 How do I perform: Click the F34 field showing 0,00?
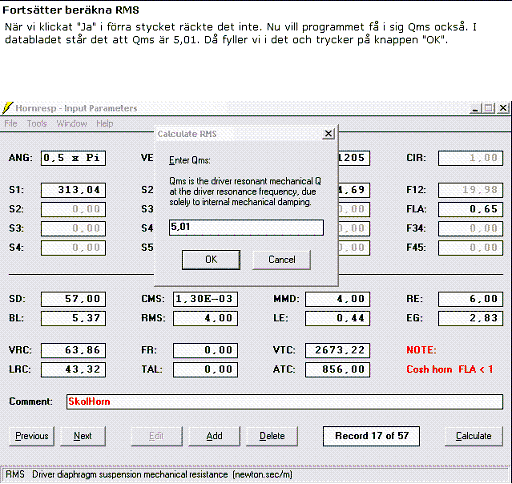tap(470, 229)
